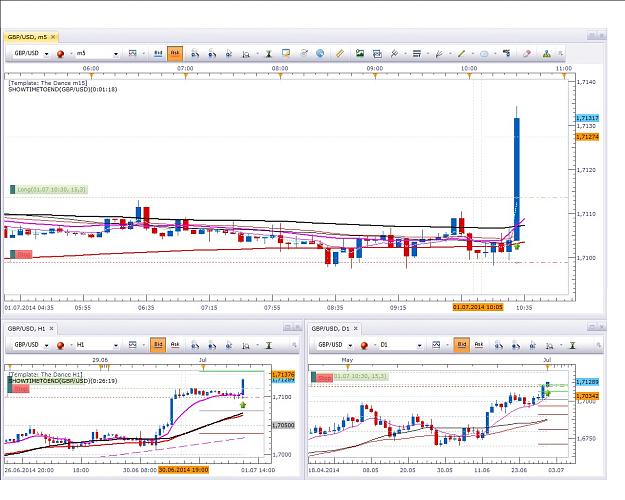Click the comment note icon in m5 toolbar

pos(286,53)
